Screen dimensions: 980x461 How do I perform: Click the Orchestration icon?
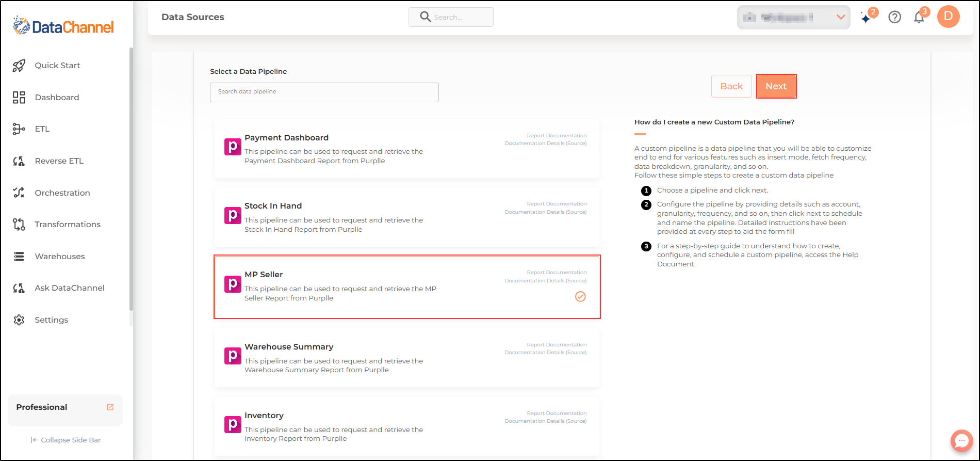pos(19,193)
